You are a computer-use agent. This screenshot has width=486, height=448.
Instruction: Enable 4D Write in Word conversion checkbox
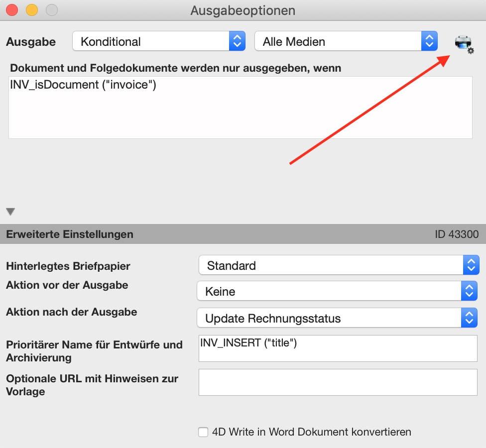click(203, 432)
